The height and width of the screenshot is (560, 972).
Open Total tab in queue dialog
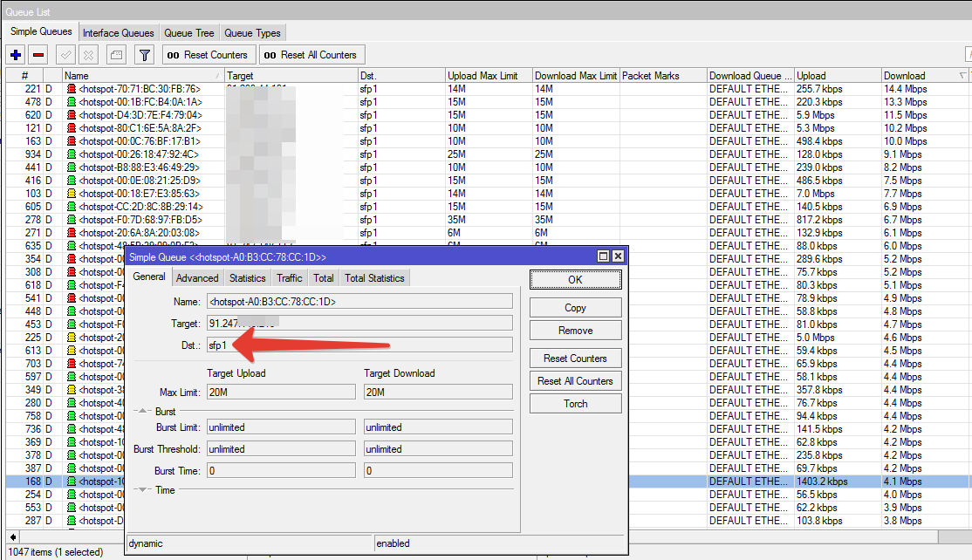coord(324,278)
